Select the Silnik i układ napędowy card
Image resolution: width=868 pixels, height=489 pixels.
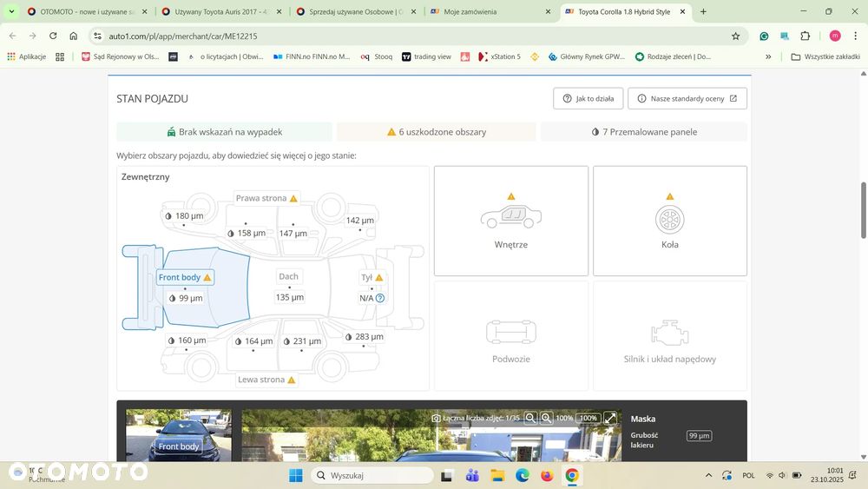(670, 335)
